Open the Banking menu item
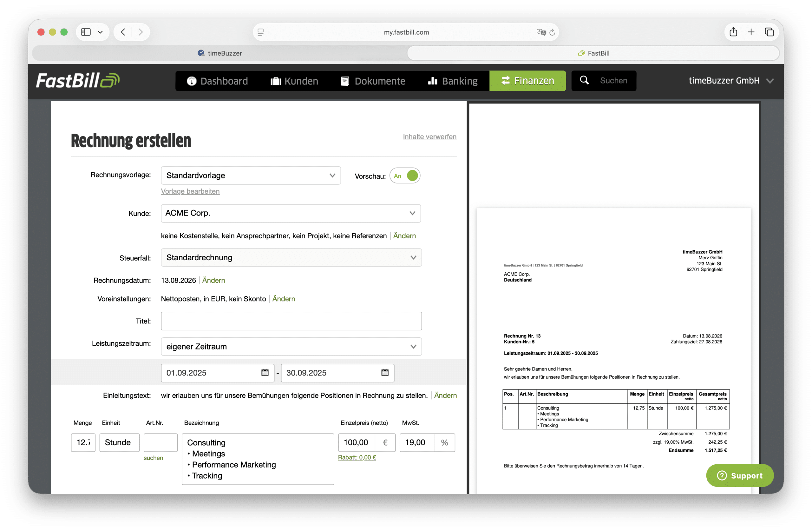Screen dimensions: 812x531 [x=453, y=81]
